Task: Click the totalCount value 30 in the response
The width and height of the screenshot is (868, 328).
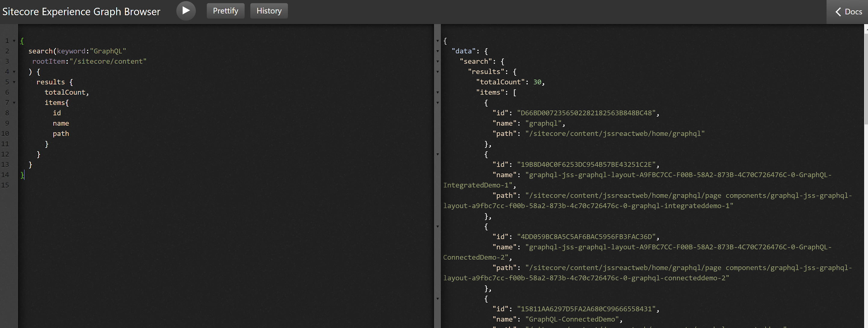Action: tap(537, 82)
